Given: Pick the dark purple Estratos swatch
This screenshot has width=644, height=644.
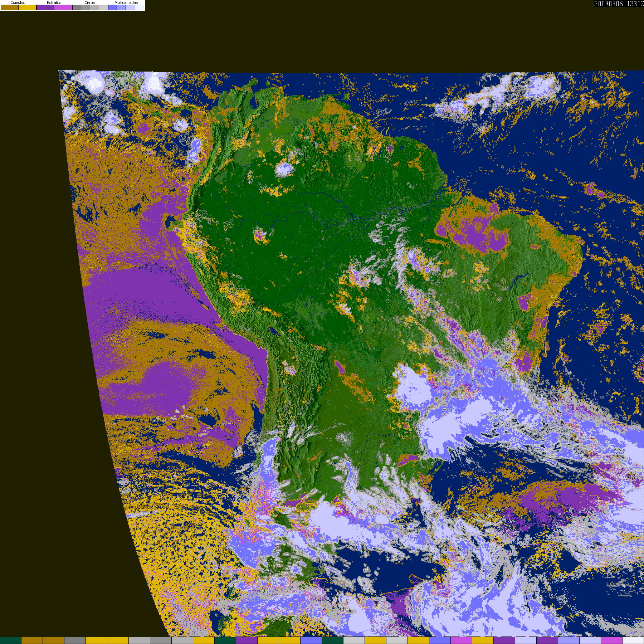Looking at the screenshot, I should tap(45, 7).
